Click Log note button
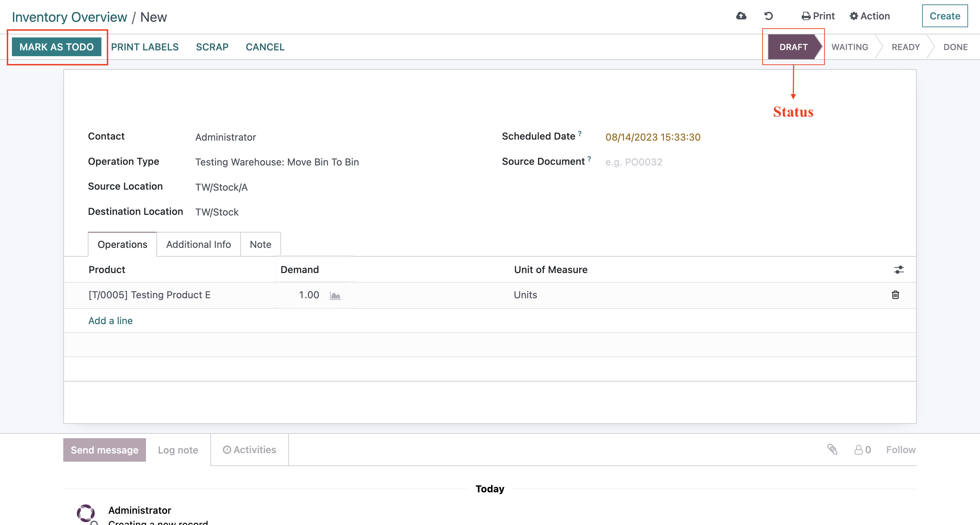980x525 pixels. pyautogui.click(x=178, y=450)
